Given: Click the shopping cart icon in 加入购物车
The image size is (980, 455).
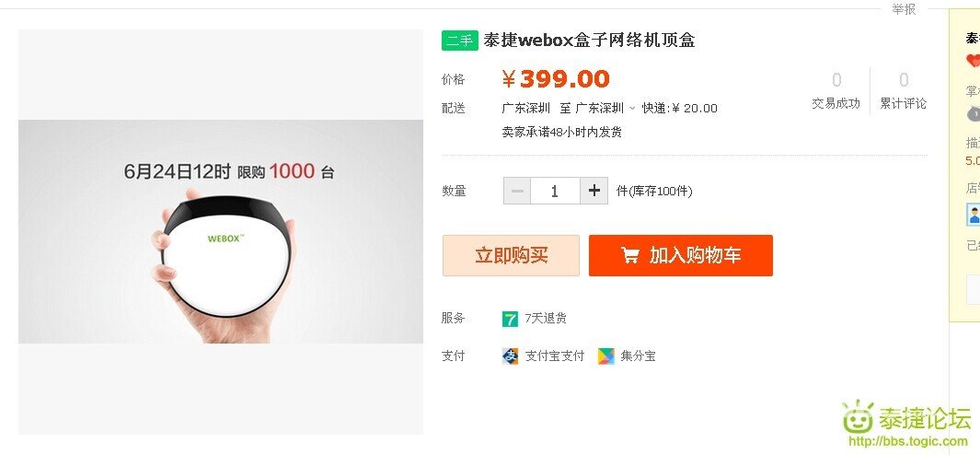Looking at the screenshot, I should [x=630, y=255].
